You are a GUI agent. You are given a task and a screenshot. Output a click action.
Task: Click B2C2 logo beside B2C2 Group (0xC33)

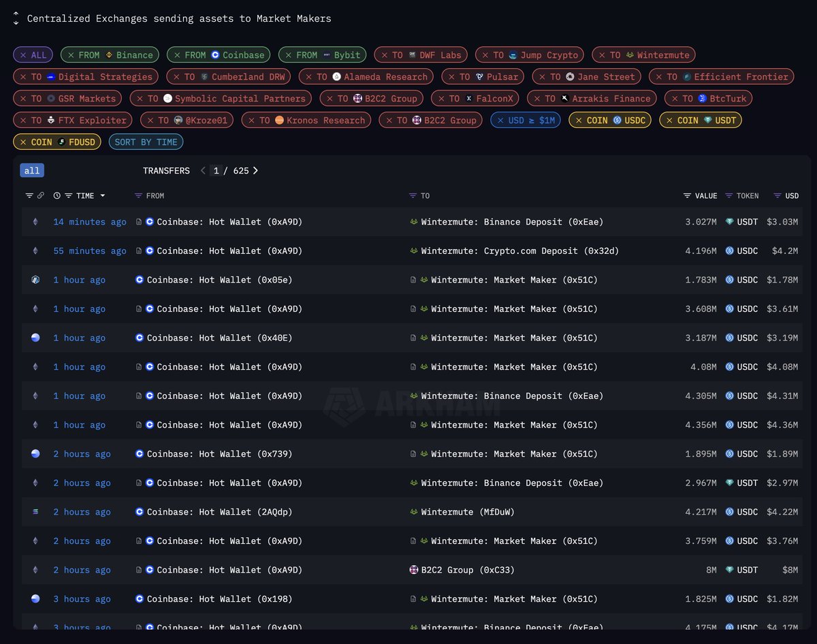click(413, 570)
